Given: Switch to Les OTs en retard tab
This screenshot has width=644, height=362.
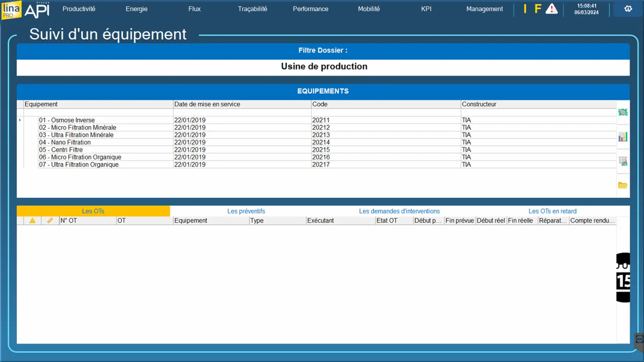Looking at the screenshot, I should (x=552, y=211).
